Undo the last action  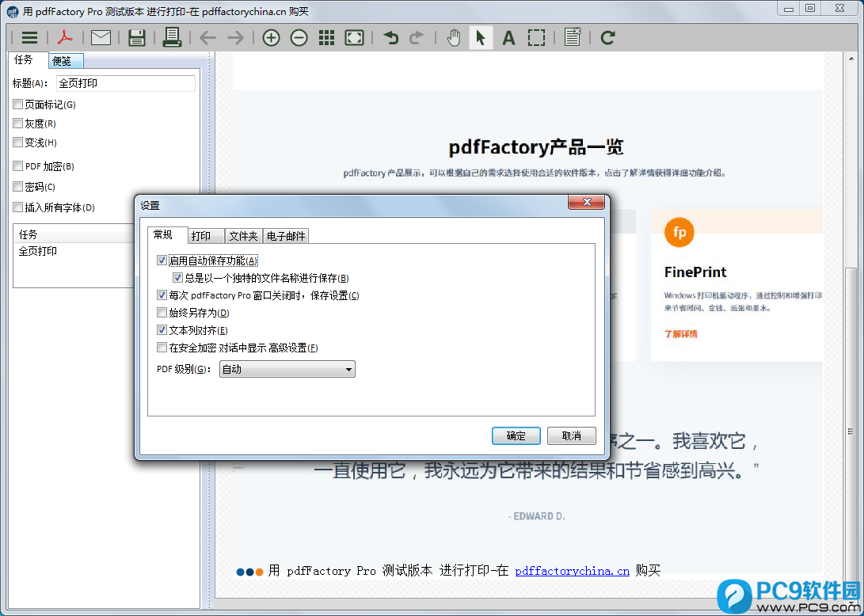[390, 37]
